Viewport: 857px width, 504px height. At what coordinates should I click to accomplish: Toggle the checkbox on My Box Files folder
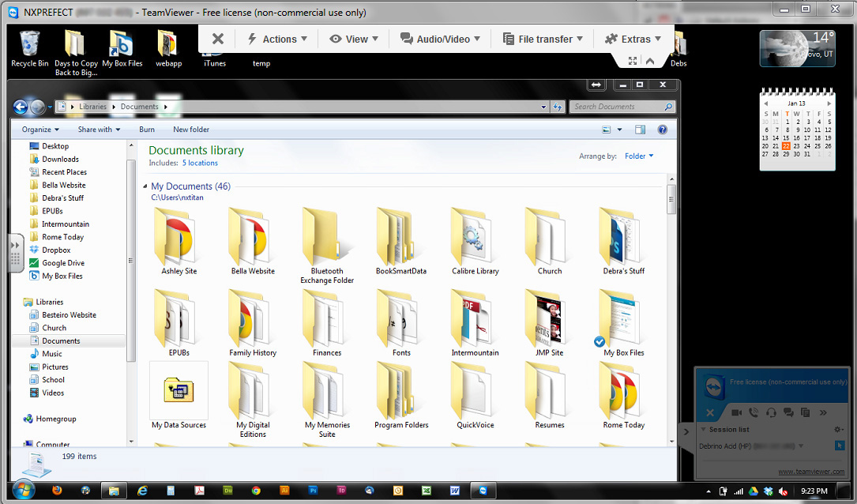600,341
